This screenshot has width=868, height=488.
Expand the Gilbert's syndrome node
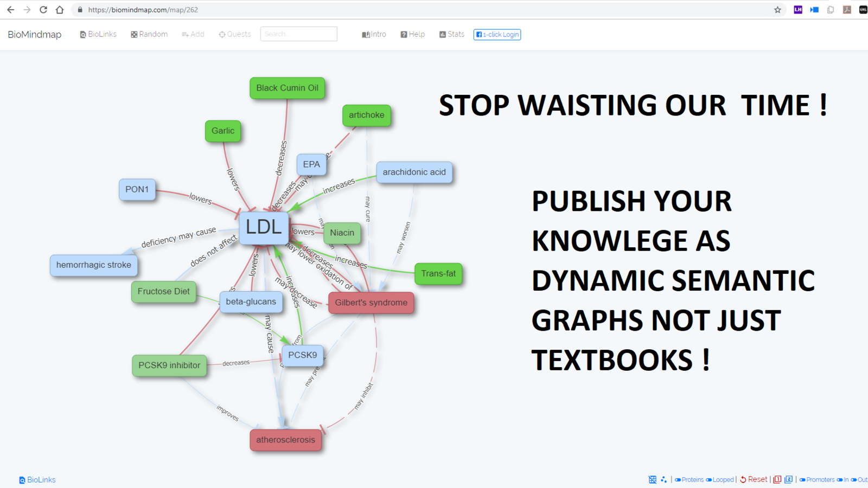pos(371,303)
